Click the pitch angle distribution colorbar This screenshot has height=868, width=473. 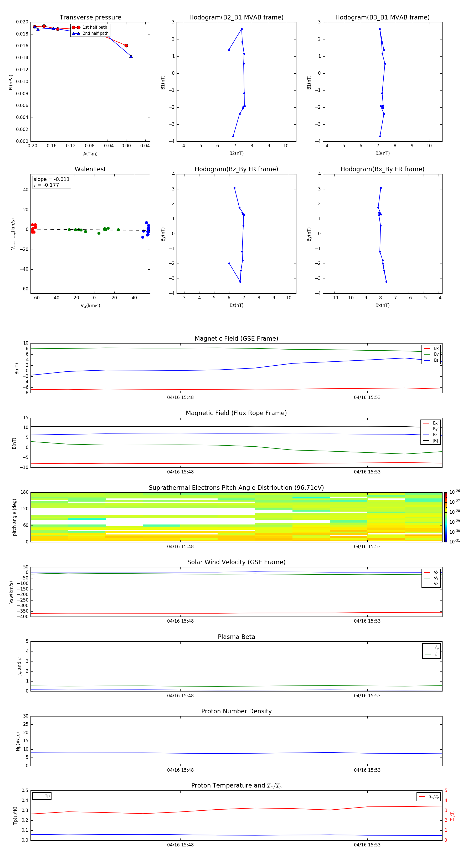446,517
